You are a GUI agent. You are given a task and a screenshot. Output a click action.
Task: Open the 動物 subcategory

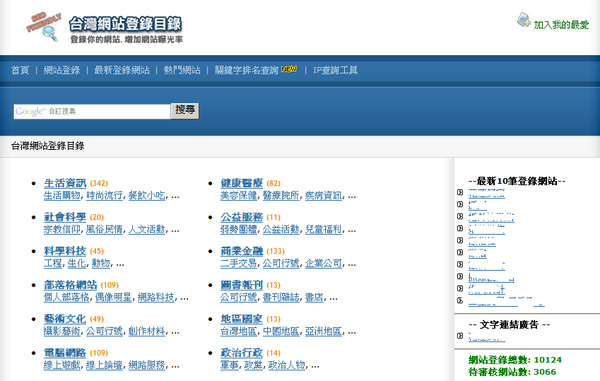[101, 264]
